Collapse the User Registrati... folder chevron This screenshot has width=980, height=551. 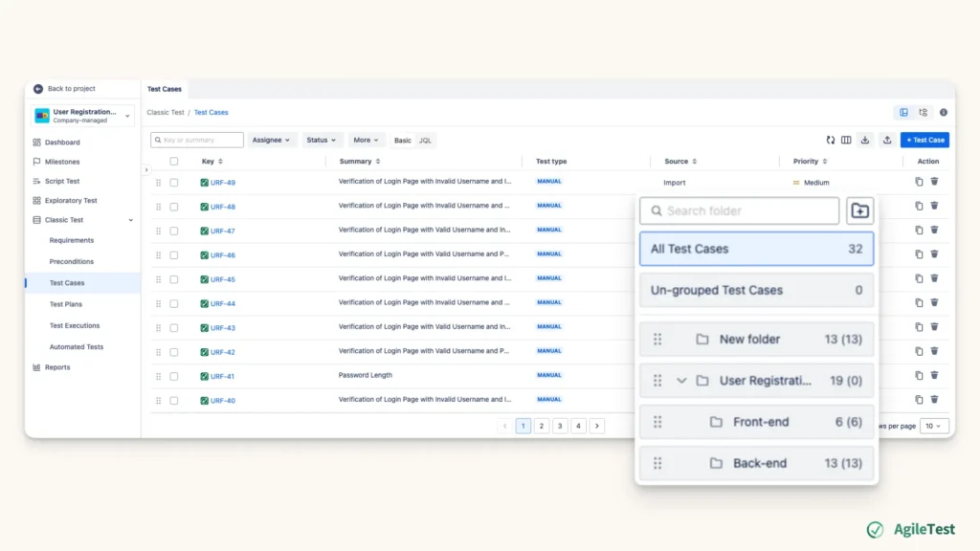click(x=681, y=381)
